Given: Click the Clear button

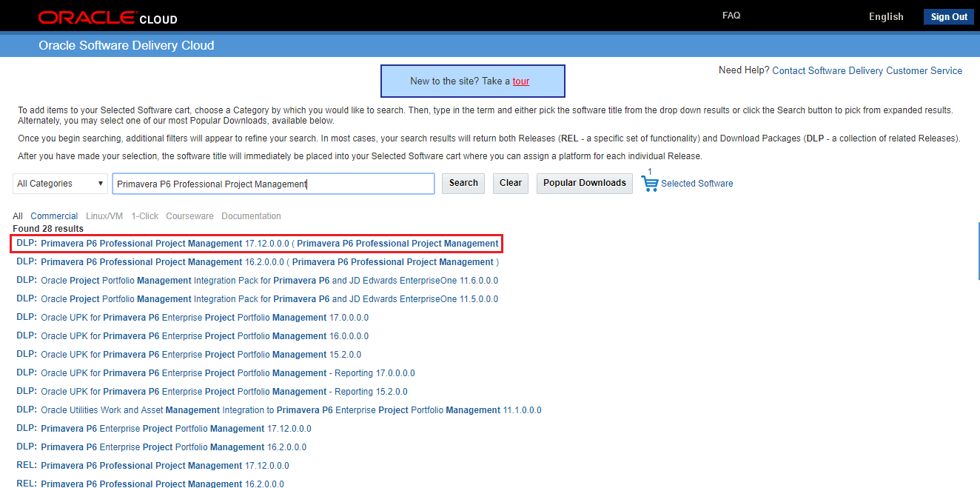Looking at the screenshot, I should click(511, 183).
